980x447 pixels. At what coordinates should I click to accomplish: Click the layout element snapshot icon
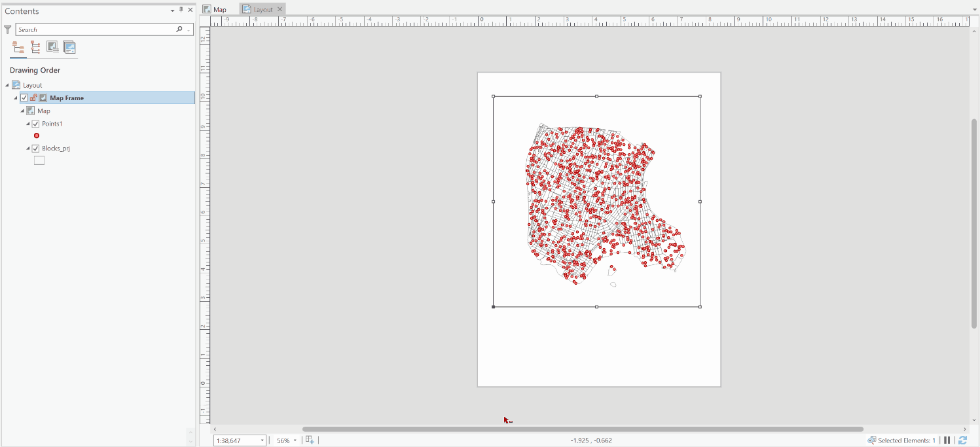pyautogui.click(x=69, y=47)
